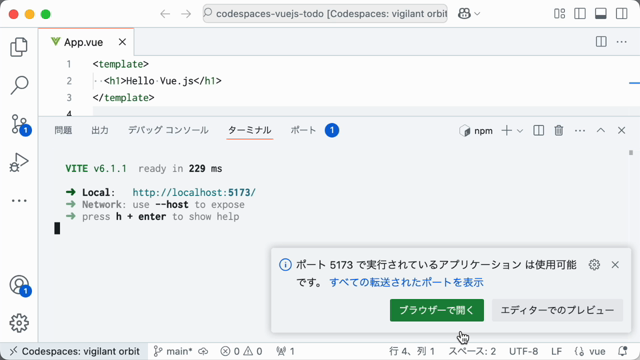640x360 pixels.
Task: Click エディターでのプレビュー button
Action: pyautogui.click(x=557, y=310)
